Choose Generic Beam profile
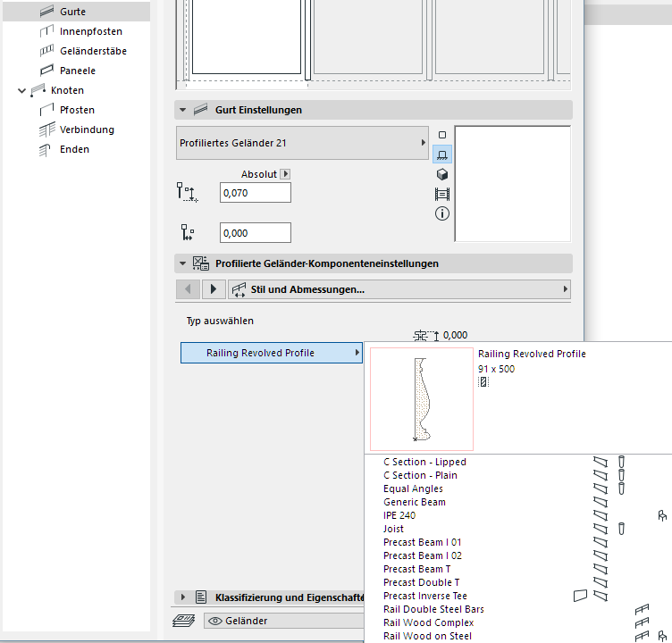Screen dimensions: 672x643 [415, 502]
